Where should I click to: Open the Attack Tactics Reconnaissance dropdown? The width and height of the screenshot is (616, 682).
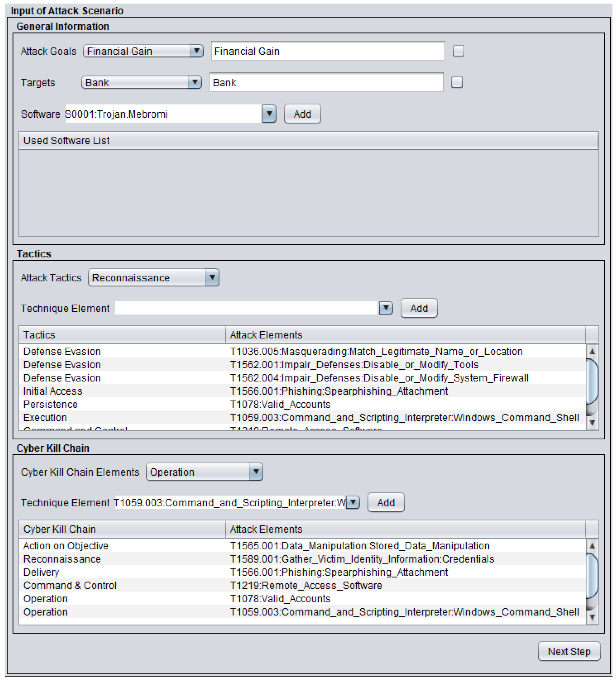tap(153, 278)
